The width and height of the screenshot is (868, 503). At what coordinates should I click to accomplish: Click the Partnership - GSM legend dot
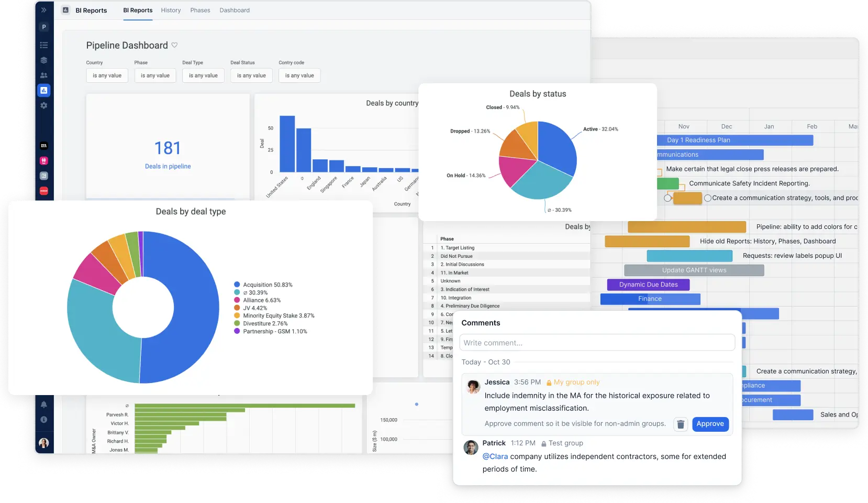[x=237, y=331]
